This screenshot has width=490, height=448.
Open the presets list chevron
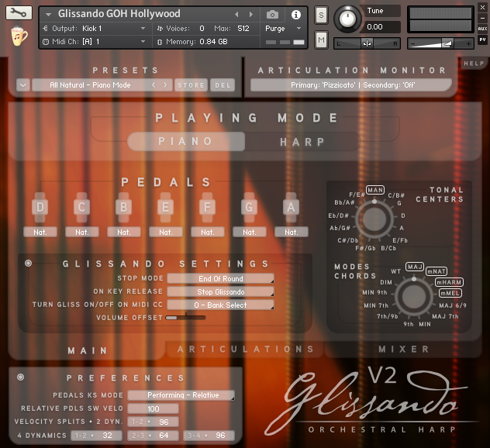click(x=23, y=85)
